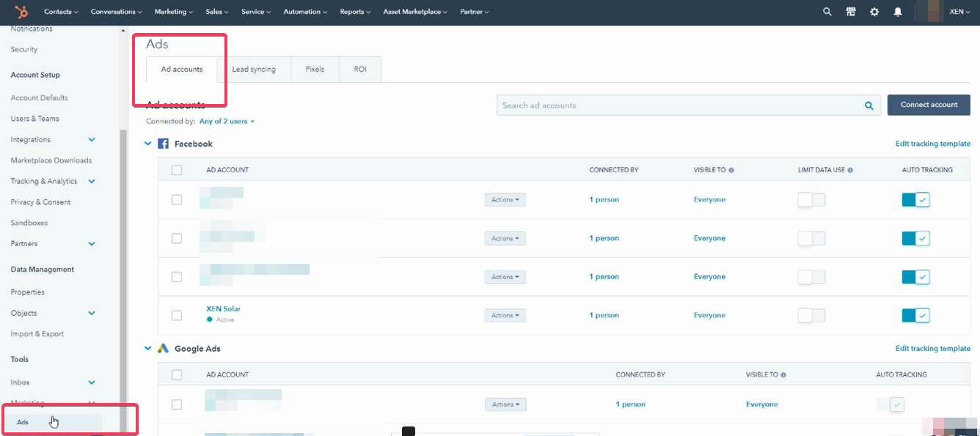Check the XEN Solar account checkbox

coord(177,315)
